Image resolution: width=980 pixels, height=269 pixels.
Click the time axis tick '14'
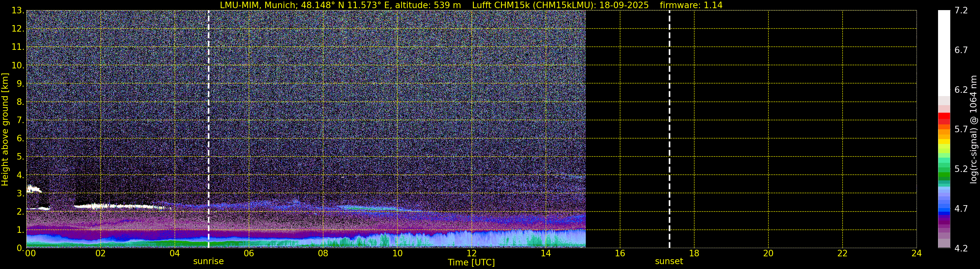tap(545, 254)
